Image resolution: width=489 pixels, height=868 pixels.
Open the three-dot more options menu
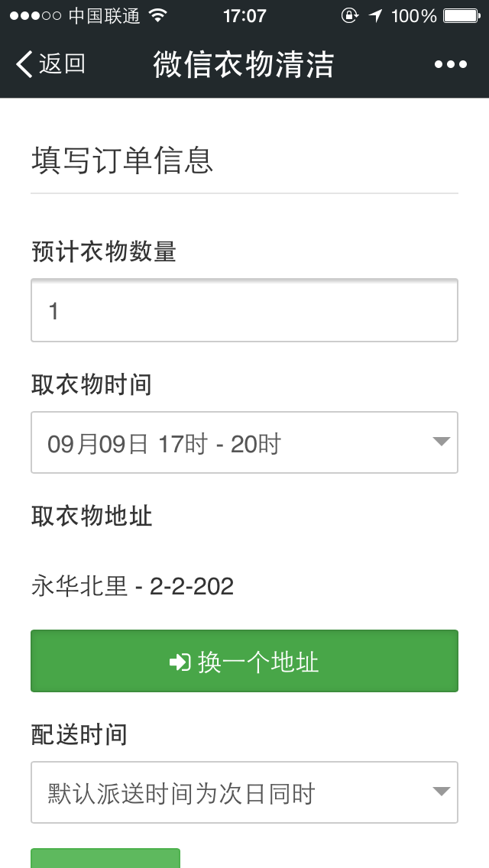click(x=450, y=64)
